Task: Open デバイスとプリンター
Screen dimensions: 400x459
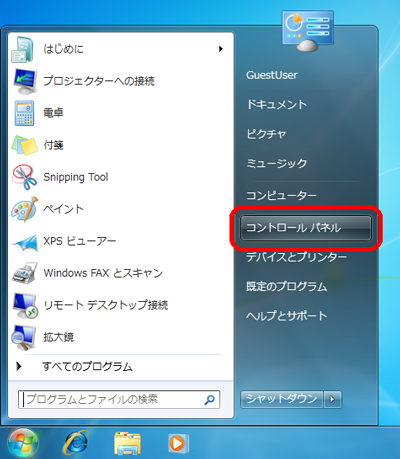Action: tap(296, 257)
